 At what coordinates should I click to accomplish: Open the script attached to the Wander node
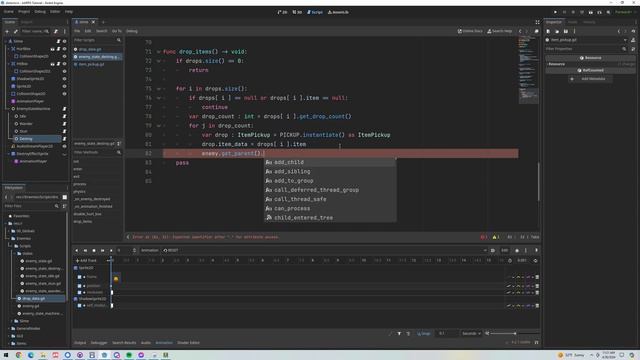coord(64,124)
